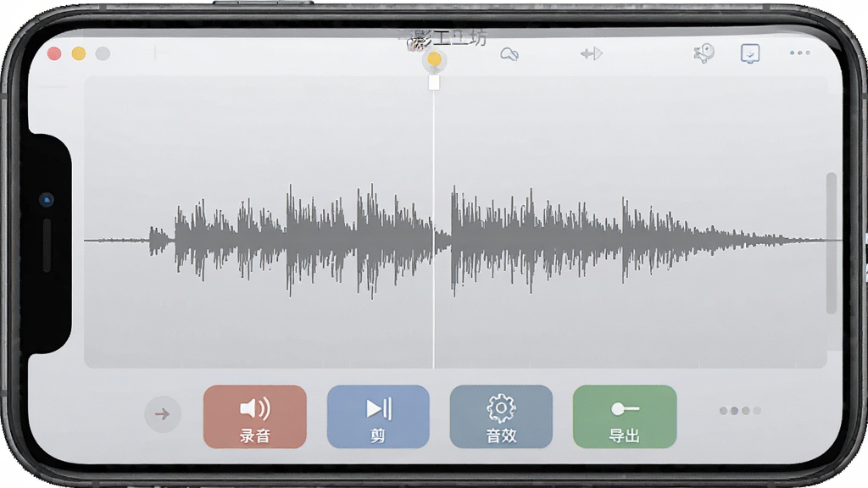868x488 pixels.
Task: Click the vertical scrollbar beside the waveform
Action: point(831,243)
